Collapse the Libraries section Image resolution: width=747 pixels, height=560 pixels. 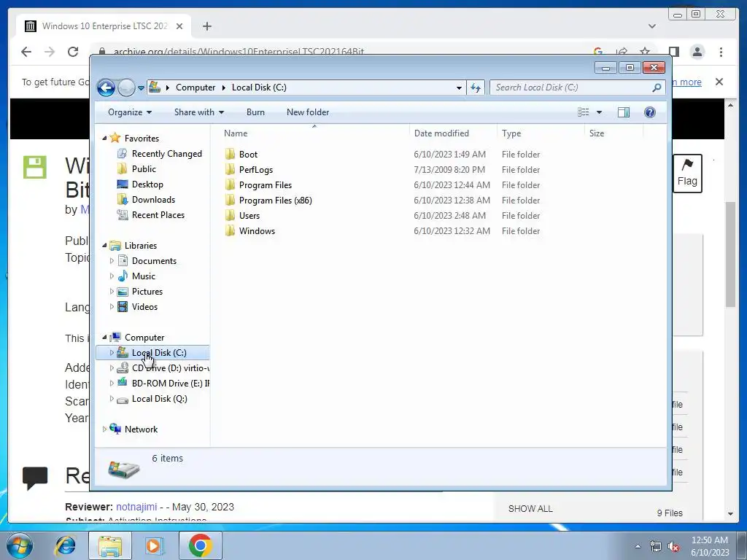click(105, 245)
